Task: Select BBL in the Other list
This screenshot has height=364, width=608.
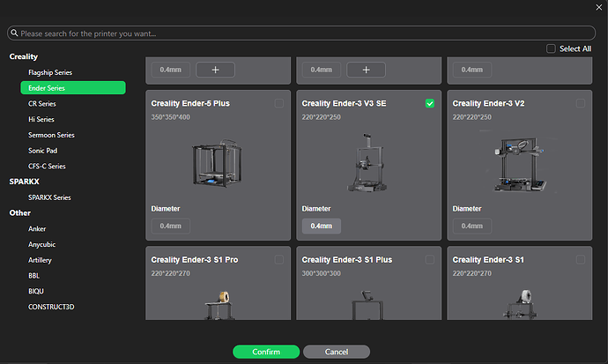Action: 33,276
